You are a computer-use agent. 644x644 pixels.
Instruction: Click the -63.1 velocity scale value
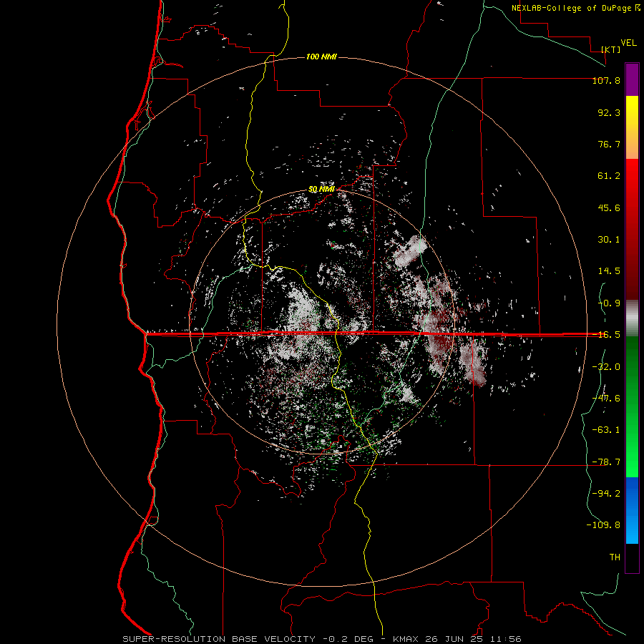point(606,430)
